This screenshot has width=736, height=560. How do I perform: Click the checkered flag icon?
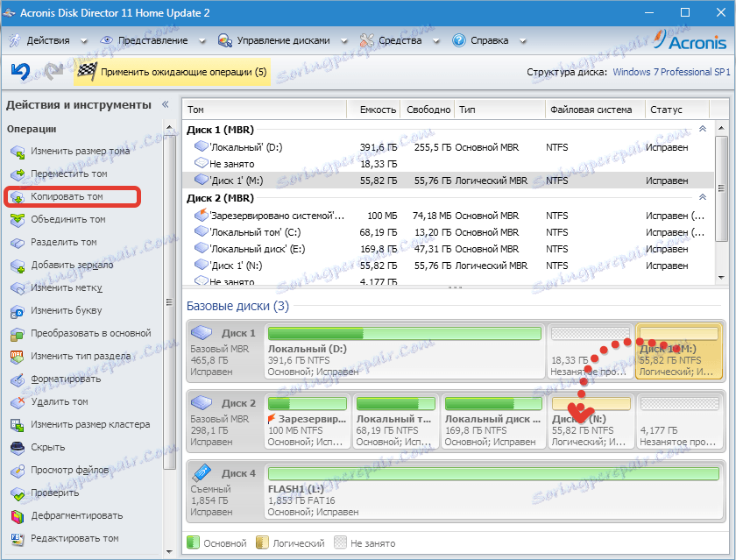pos(88,71)
